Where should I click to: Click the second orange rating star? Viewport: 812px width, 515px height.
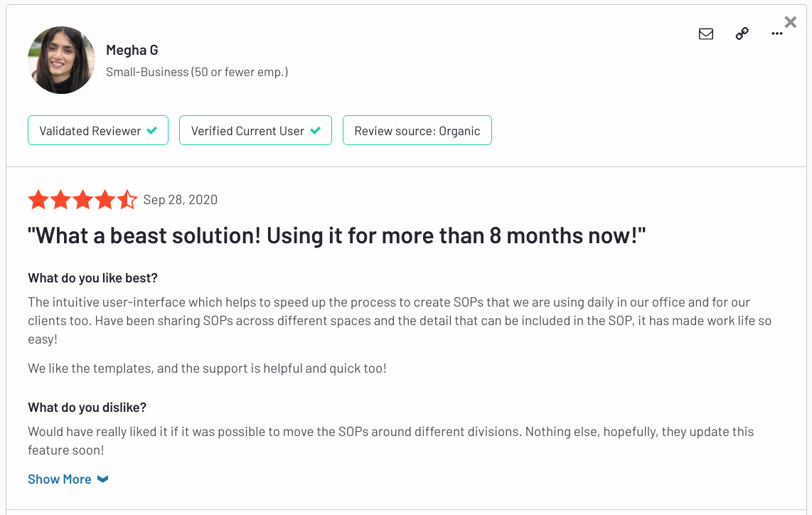pos(60,199)
